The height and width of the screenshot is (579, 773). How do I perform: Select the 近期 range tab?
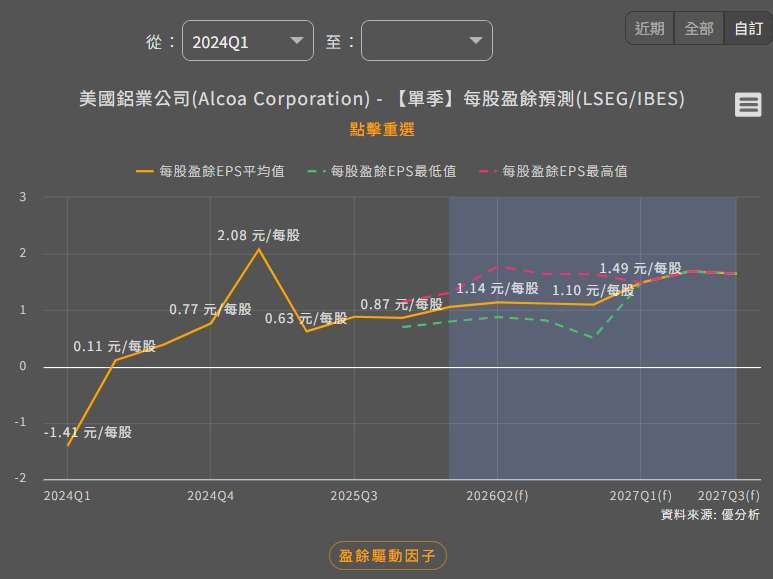coord(649,28)
